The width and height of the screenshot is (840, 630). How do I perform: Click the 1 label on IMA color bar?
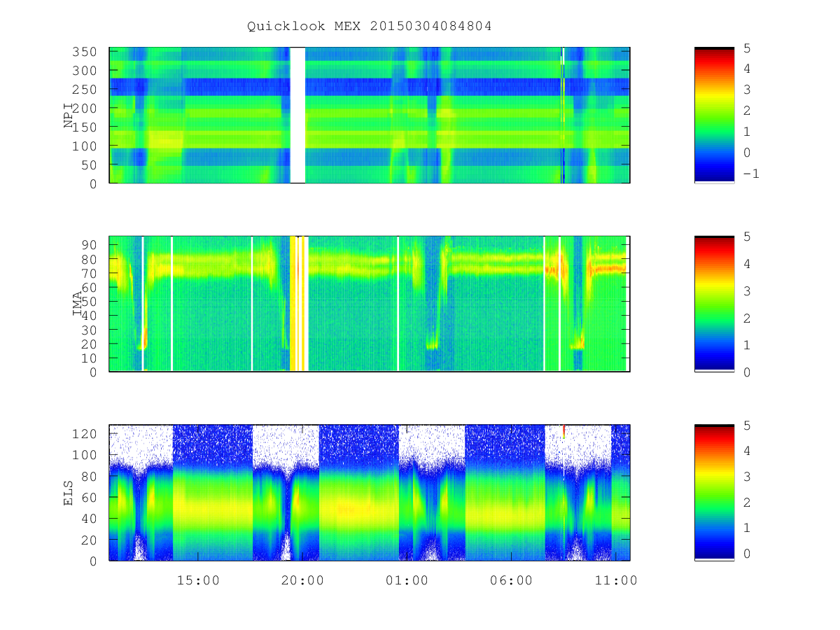(x=747, y=345)
